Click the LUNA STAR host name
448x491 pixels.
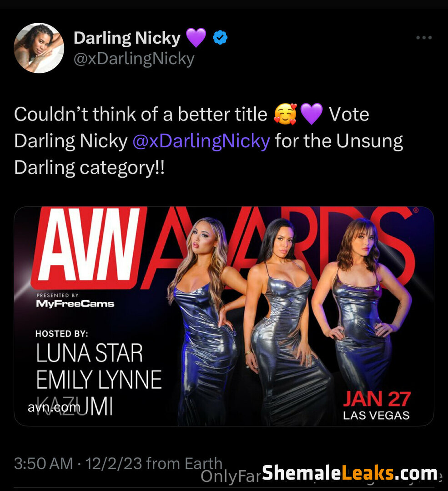89,353
